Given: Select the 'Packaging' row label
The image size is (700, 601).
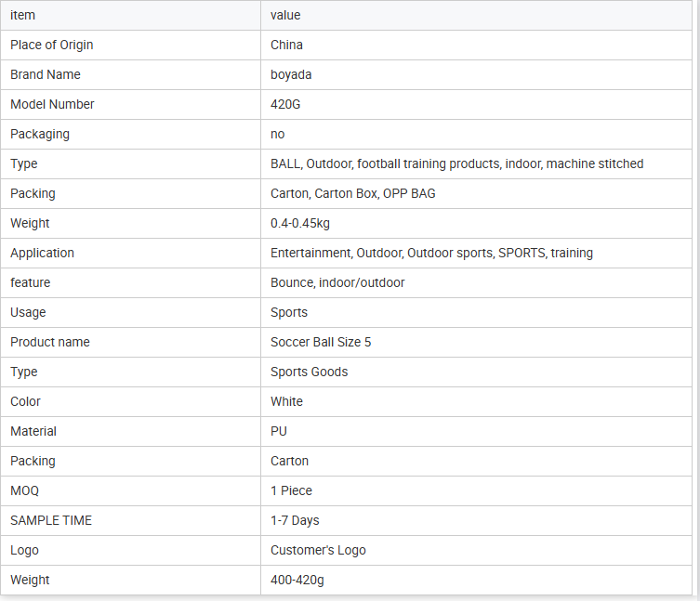Looking at the screenshot, I should pyautogui.click(x=40, y=134).
